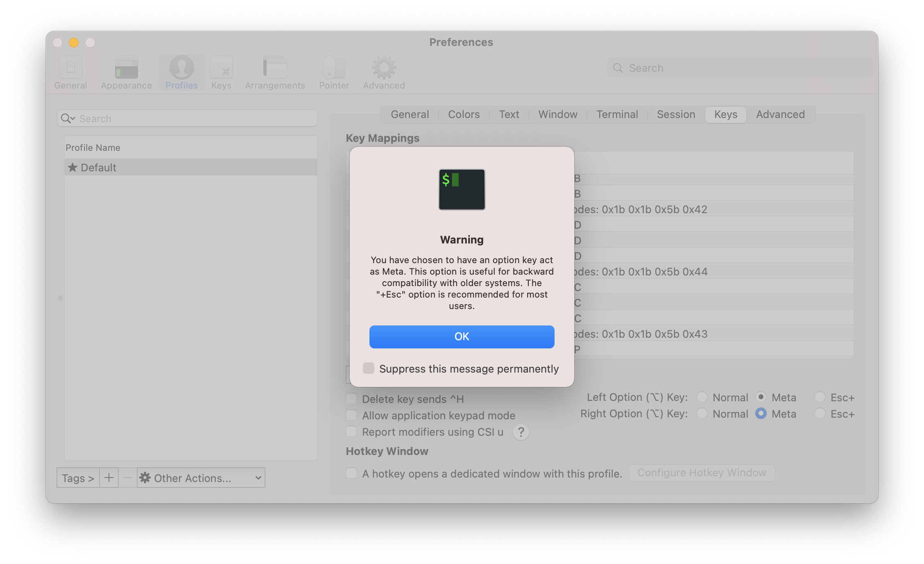Select Right Option Key Esc+ radio button
Viewport: 924px width, 564px height.
tap(820, 414)
